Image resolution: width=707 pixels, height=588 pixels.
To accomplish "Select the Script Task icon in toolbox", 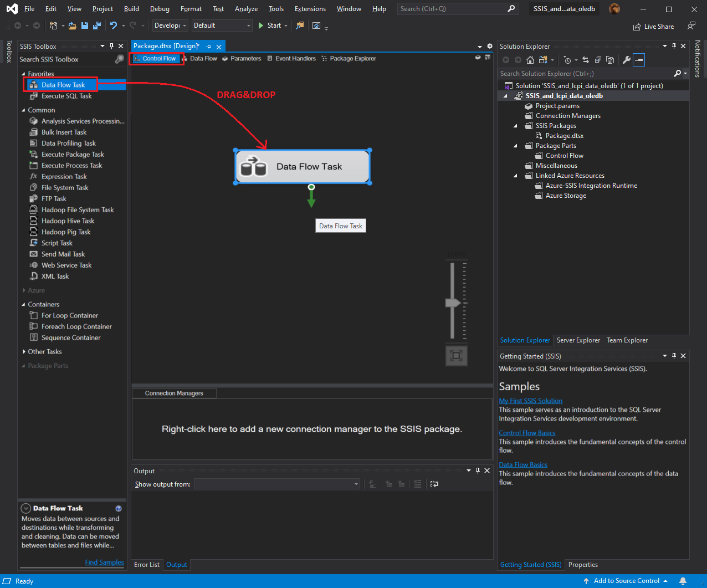I will [34, 243].
